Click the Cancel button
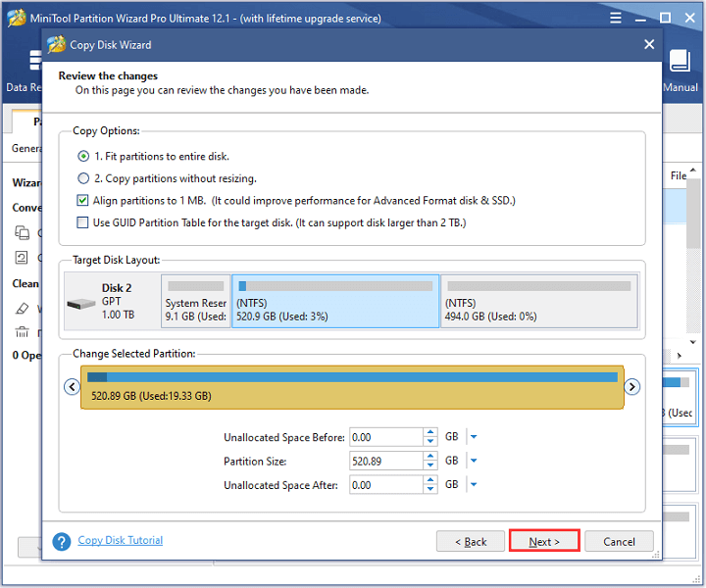Image resolution: width=706 pixels, height=588 pixels. coord(619,541)
